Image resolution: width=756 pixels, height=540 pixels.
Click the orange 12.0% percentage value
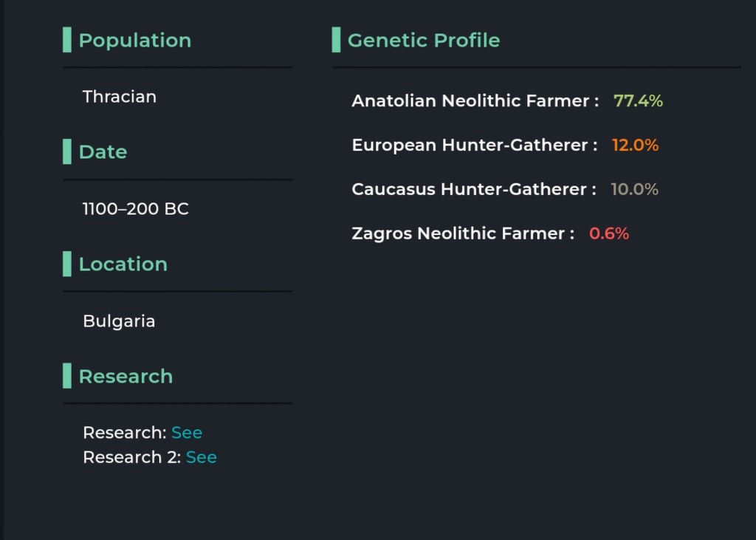pos(635,145)
